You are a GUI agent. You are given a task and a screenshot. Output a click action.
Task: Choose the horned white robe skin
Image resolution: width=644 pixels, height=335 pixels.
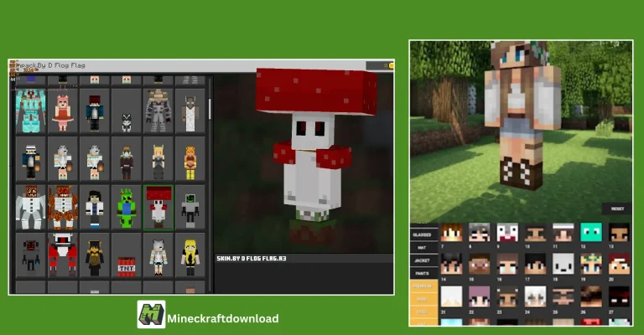coord(190,111)
